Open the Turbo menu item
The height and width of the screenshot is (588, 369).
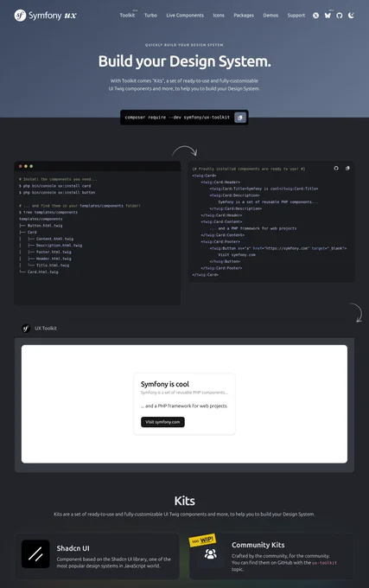150,16
